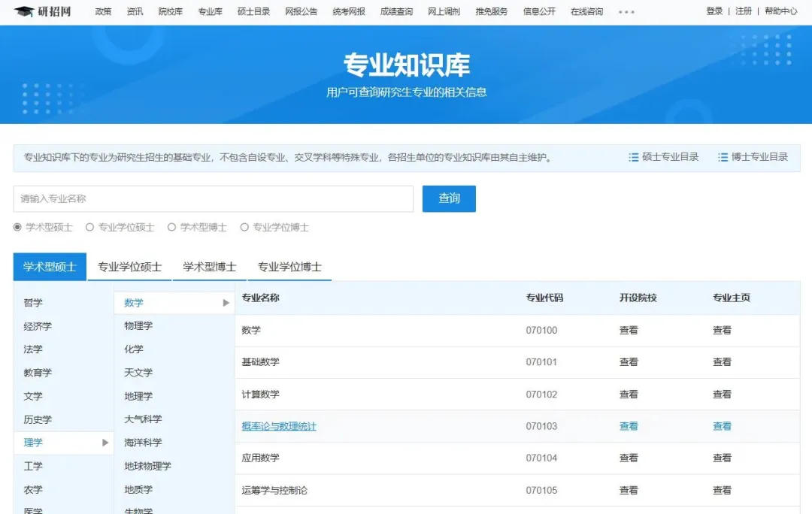Open the 统考网报 navigation menu item

tap(349, 11)
